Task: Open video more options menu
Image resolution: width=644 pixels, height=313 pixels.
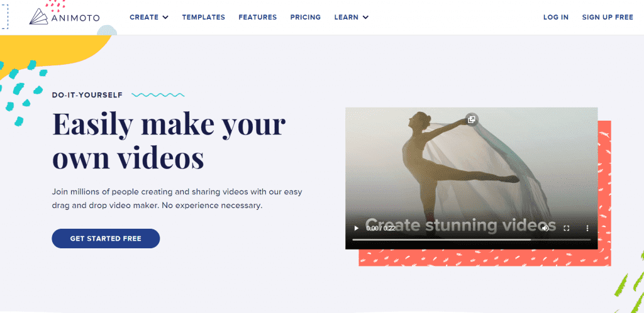Action: [587, 228]
